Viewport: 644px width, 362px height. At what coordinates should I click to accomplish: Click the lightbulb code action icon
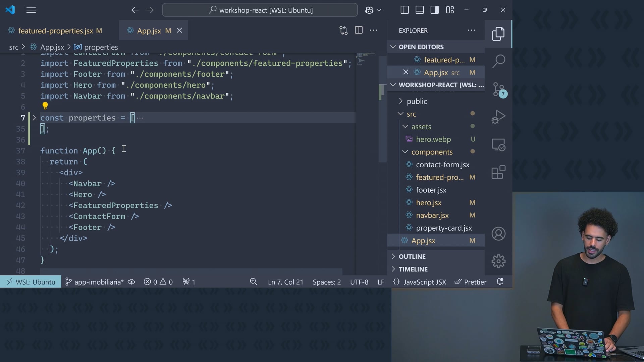pos(45,106)
